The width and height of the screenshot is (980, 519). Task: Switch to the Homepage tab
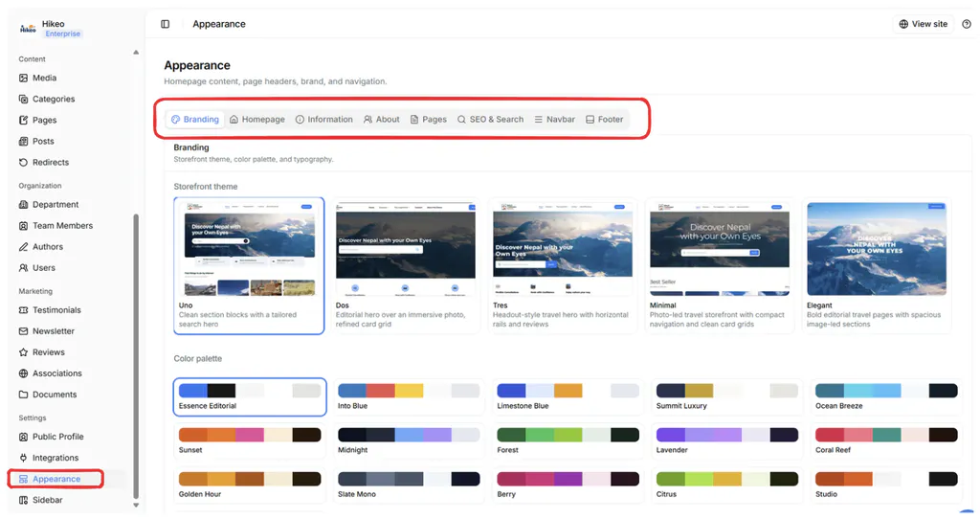[x=256, y=120]
